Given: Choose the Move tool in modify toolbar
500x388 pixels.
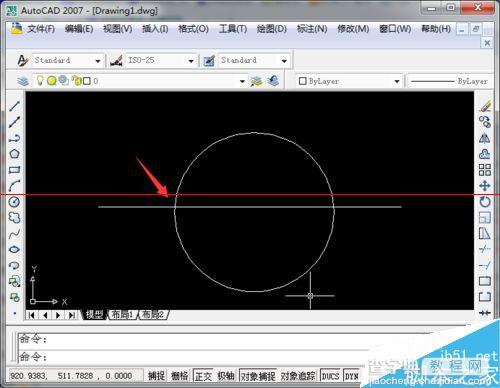Looking at the screenshot, I should click(x=485, y=186).
